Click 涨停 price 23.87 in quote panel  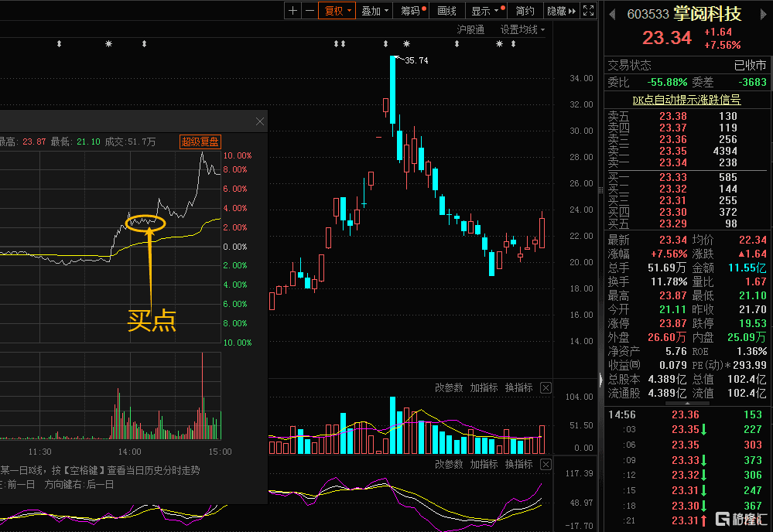pos(673,323)
